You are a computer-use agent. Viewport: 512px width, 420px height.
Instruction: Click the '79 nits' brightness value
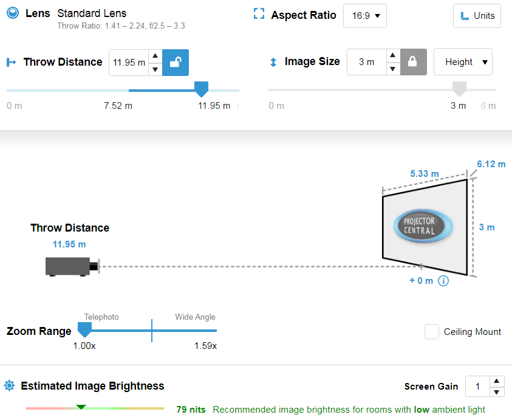191,410
